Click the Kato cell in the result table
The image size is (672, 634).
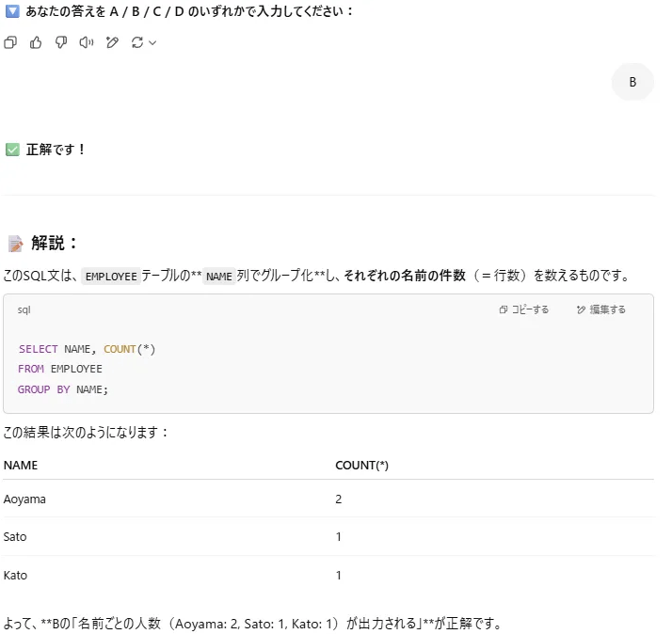coord(16,575)
